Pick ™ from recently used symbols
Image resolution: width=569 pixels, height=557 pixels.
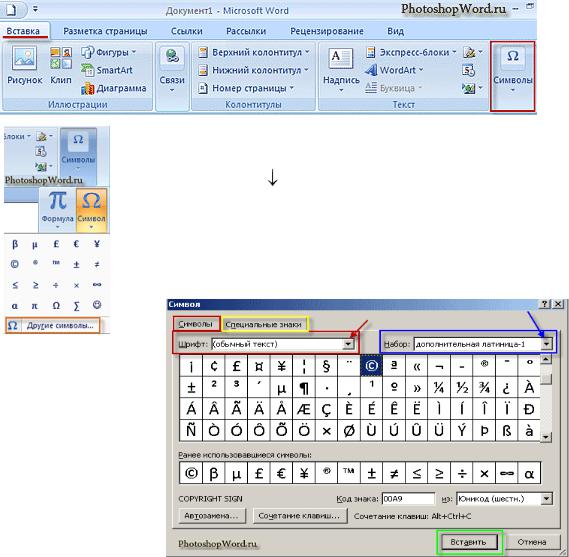[x=349, y=473]
